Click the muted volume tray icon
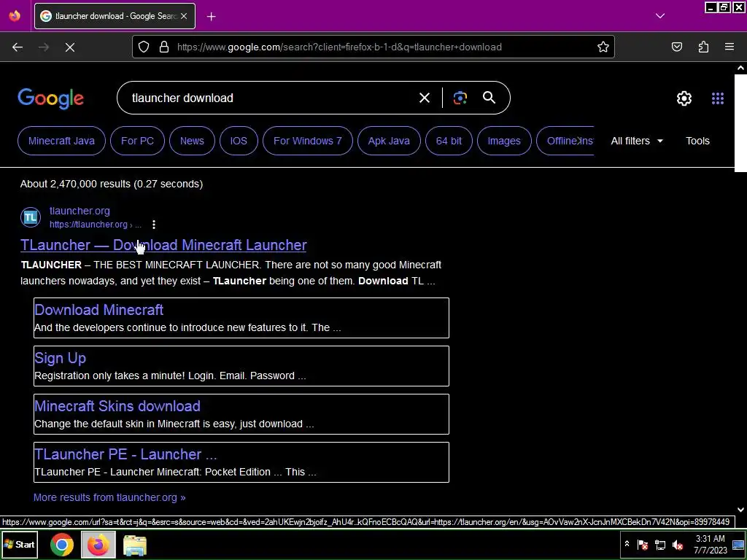 pos(677,545)
